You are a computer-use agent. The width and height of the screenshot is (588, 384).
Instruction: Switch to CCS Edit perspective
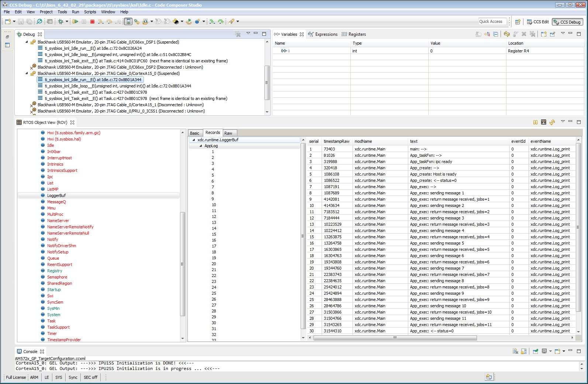pos(538,22)
